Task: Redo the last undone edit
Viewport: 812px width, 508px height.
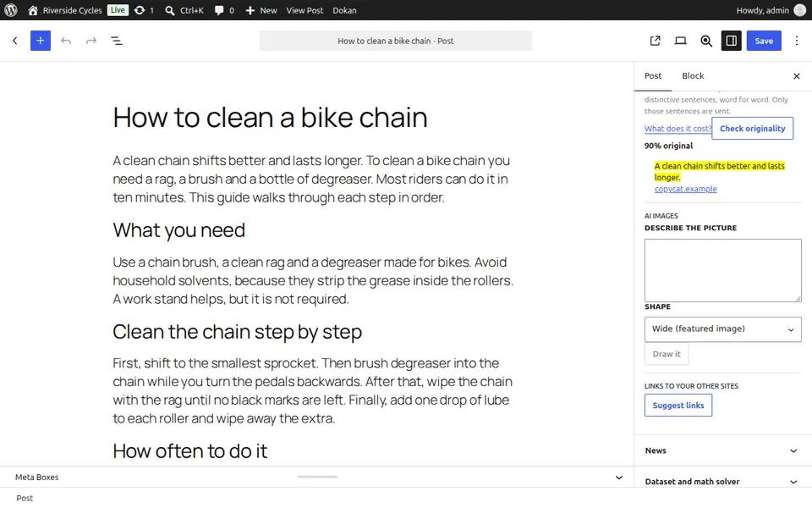Action: pos(91,41)
